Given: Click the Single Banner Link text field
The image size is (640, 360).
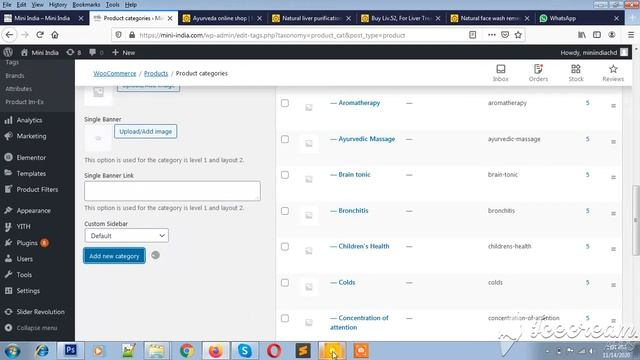Looking at the screenshot, I should [x=172, y=191].
